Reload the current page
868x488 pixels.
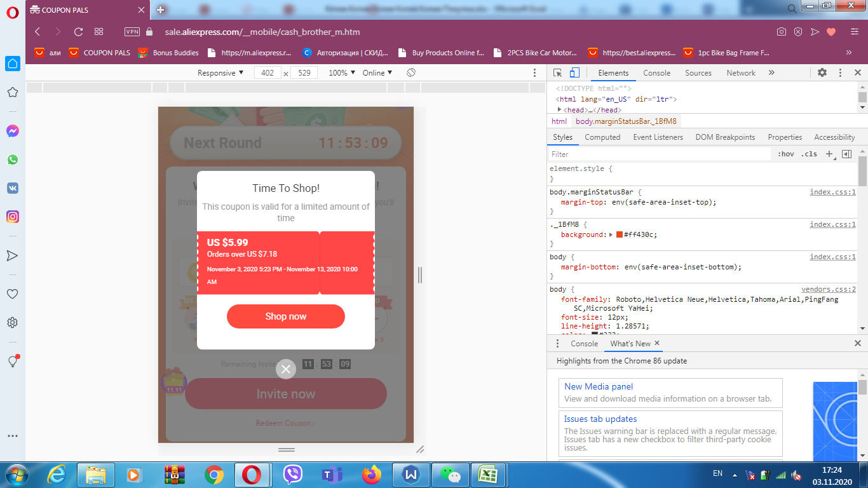coord(79,32)
